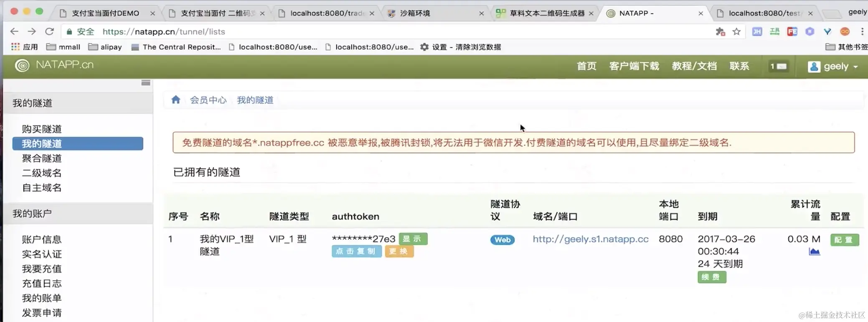Open 账户信息 in sidebar
Viewport: 868px width, 322px height.
pos(42,239)
